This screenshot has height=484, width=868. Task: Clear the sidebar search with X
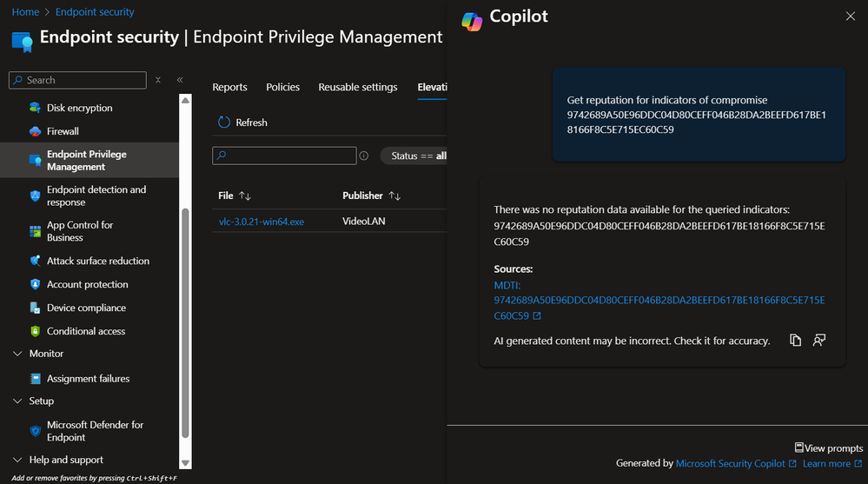(x=158, y=80)
